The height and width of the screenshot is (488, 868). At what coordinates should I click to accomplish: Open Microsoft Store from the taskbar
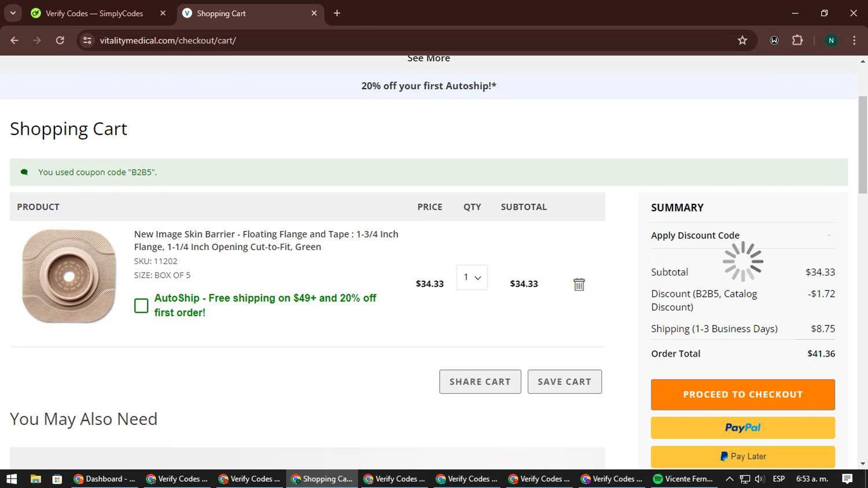57,479
